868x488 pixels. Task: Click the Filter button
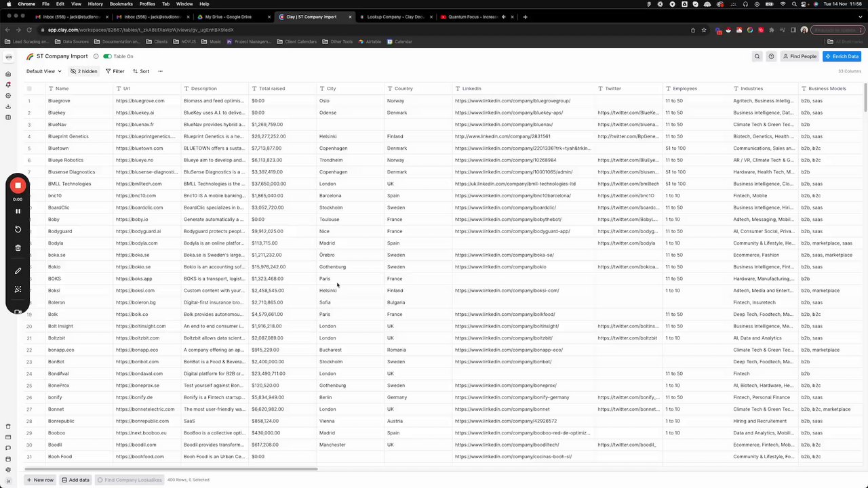115,71
